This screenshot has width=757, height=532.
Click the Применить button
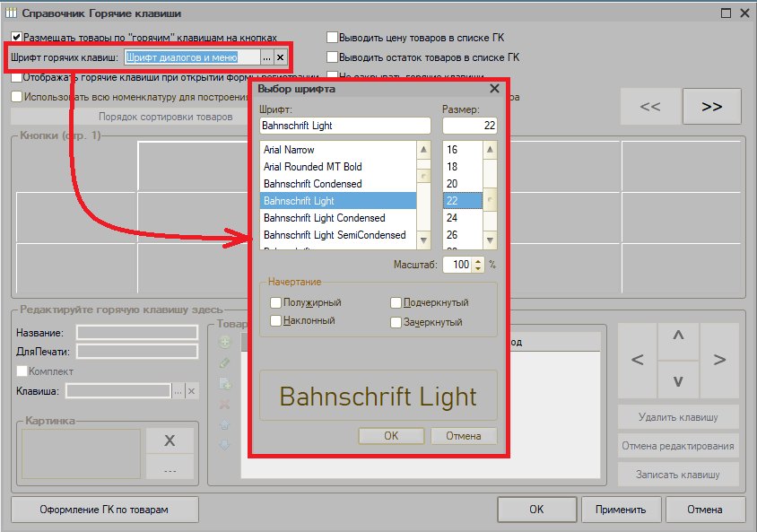pos(621,510)
